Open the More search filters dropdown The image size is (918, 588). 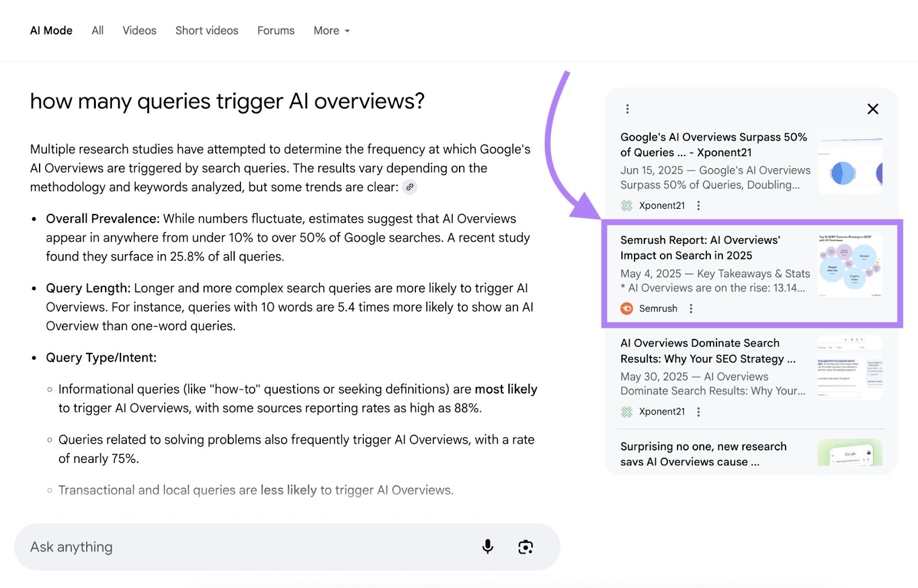331,30
